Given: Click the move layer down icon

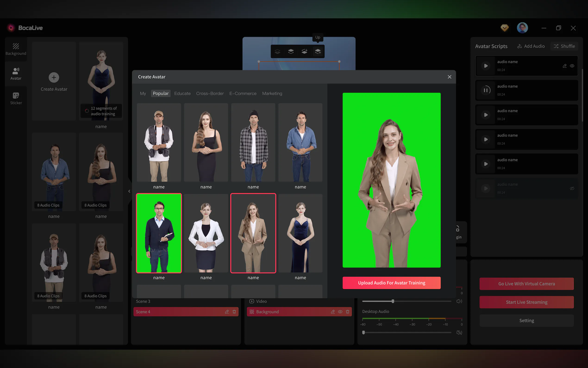Looking at the screenshot, I should click(x=304, y=51).
